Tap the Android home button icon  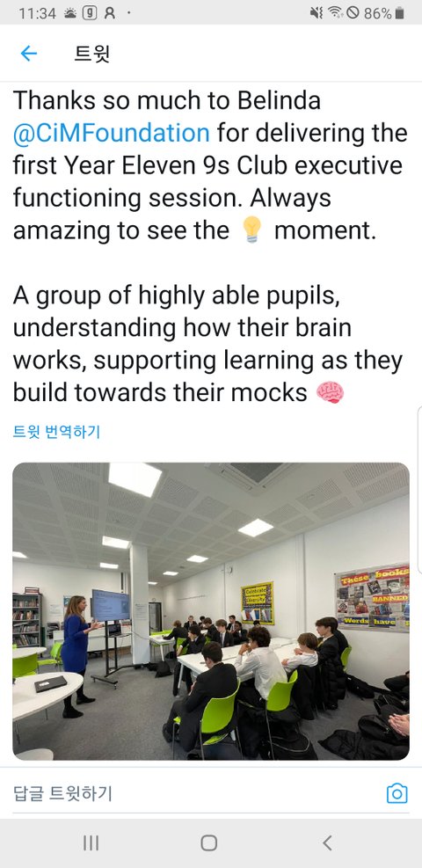208,843
